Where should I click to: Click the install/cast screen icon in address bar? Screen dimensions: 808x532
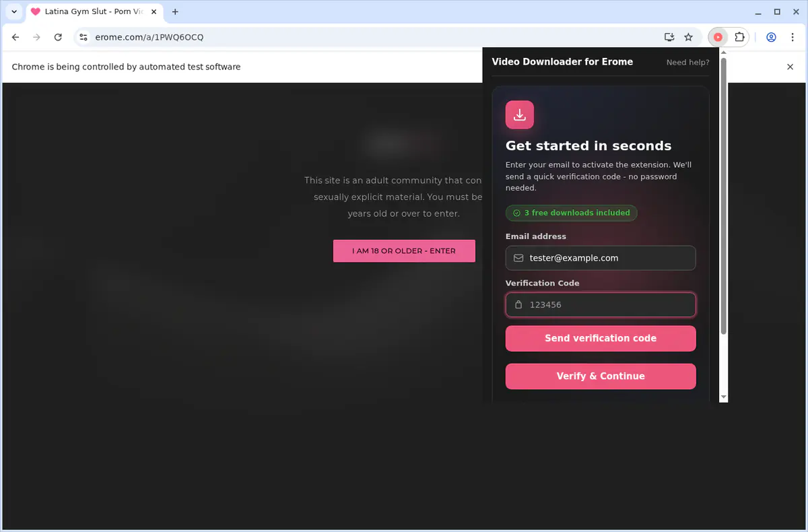tap(669, 37)
